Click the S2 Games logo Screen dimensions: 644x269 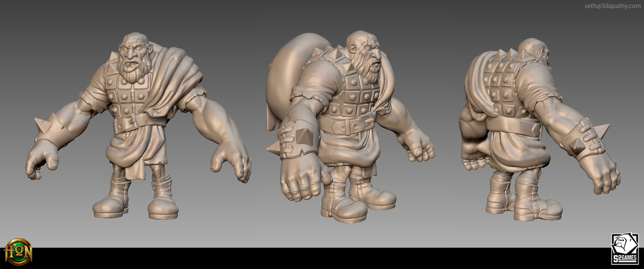tap(624, 249)
